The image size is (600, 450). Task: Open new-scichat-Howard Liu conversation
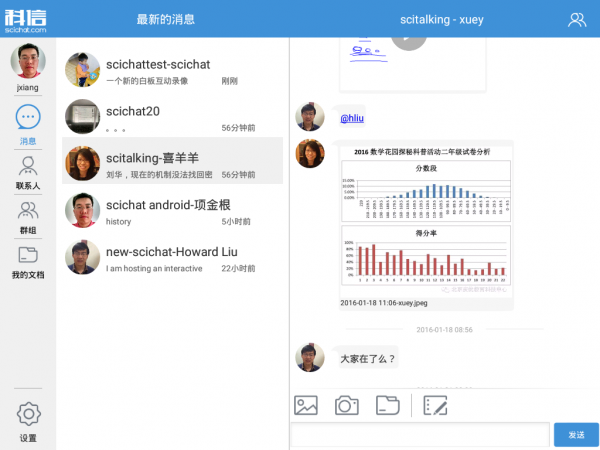tap(173, 258)
